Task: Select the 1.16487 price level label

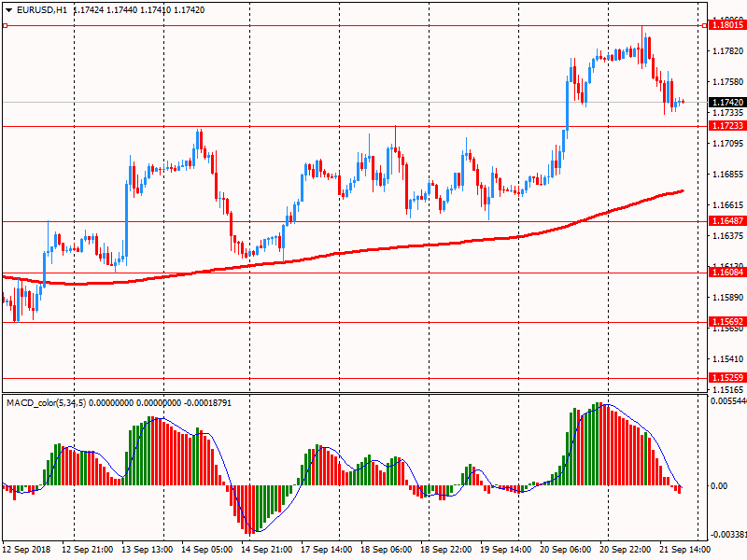Action: tap(727, 221)
